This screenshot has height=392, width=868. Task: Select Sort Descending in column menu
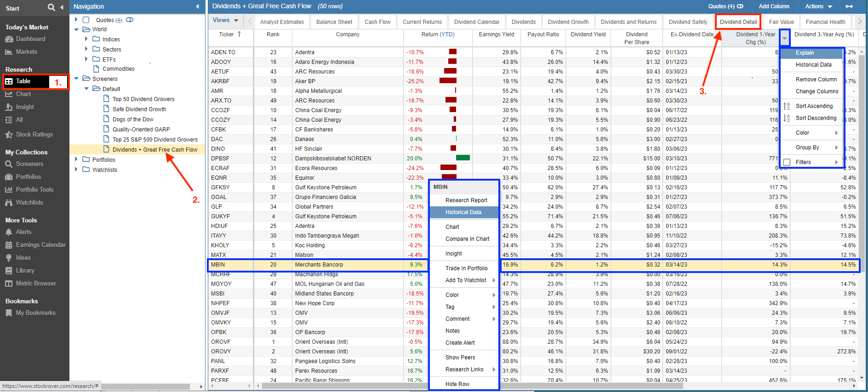pyautogui.click(x=816, y=118)
